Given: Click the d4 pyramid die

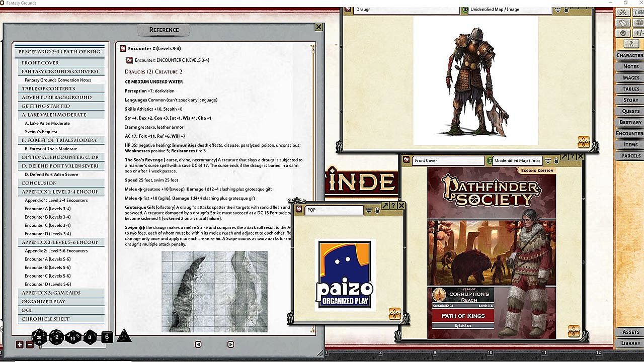Looking at the screenshot, I should 124,336.
